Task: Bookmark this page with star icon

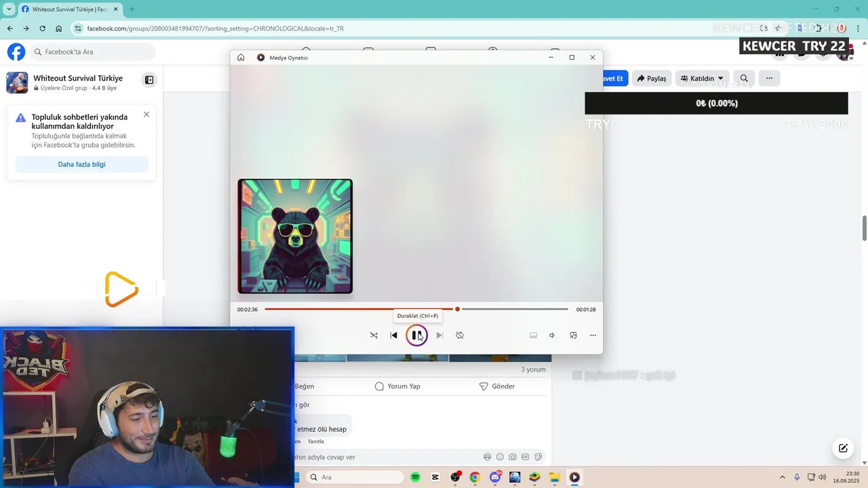Action: 777,28
